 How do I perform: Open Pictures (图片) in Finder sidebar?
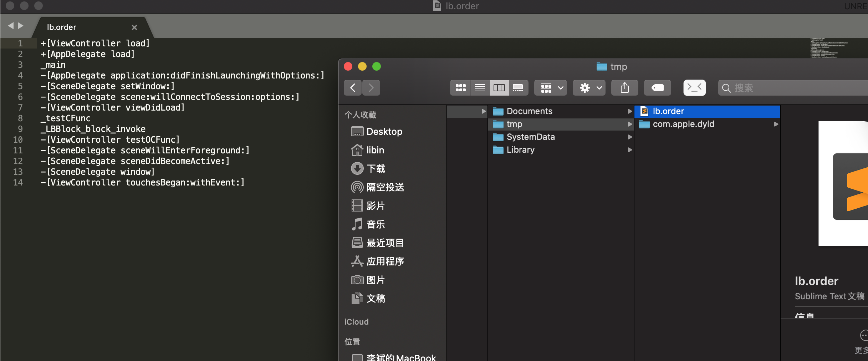[368, 280]
